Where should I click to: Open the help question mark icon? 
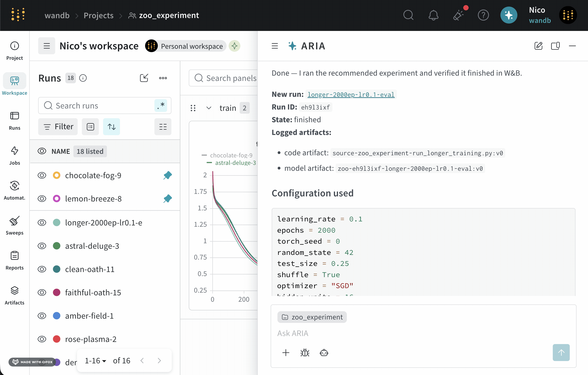(483, 15)
